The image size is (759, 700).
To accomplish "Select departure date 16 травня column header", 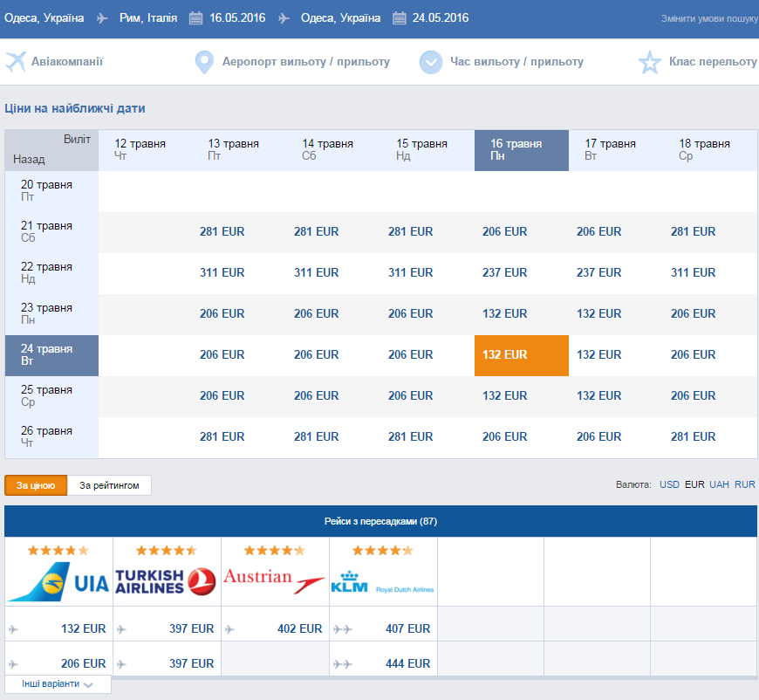I will click(522, 150).
